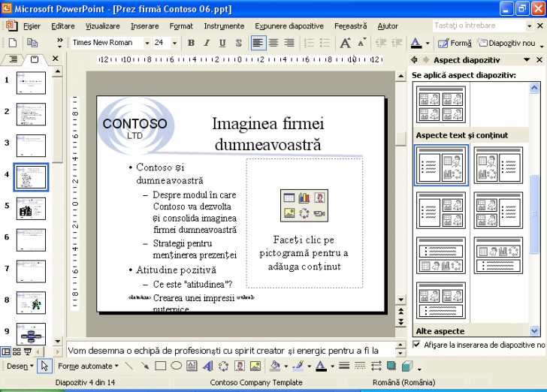Apply bulleted list formatting
Screen dimensions: 547x392
325,43
